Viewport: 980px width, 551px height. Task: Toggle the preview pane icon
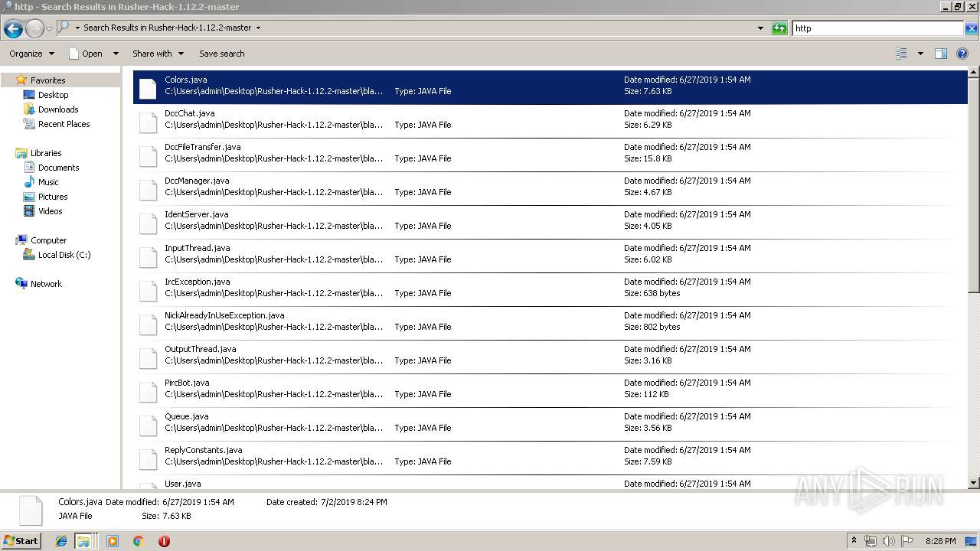click(941, 54)
